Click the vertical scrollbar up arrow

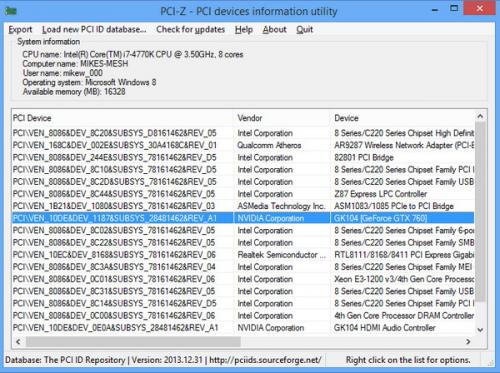[480, 116]
